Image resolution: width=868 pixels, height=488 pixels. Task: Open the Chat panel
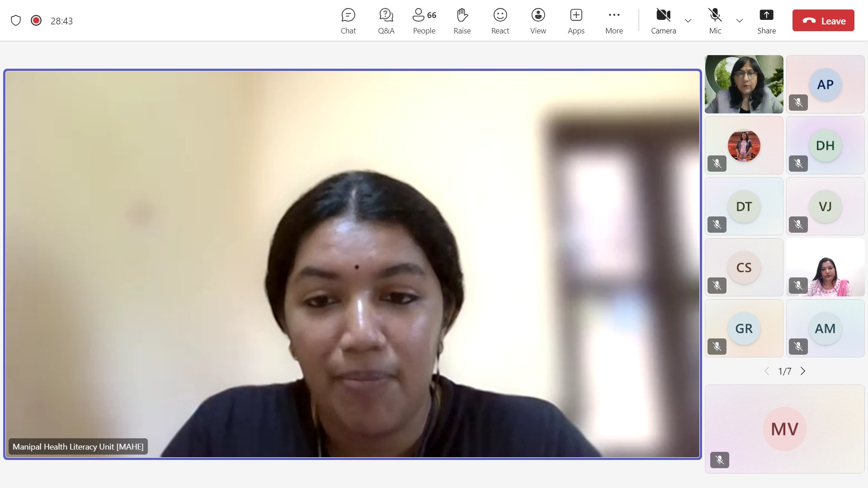coord(348,20)
